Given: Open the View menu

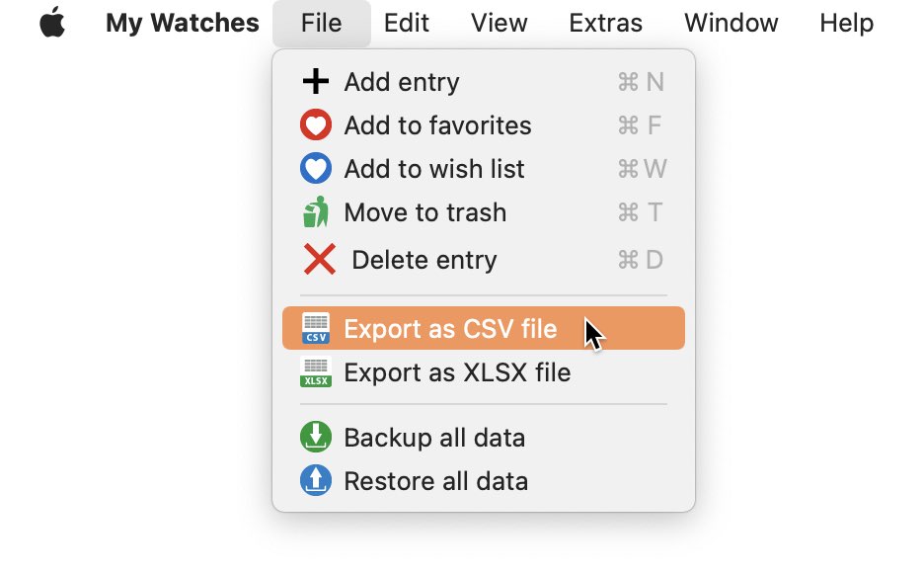Looking at the screenshot, I should (499, 23).
